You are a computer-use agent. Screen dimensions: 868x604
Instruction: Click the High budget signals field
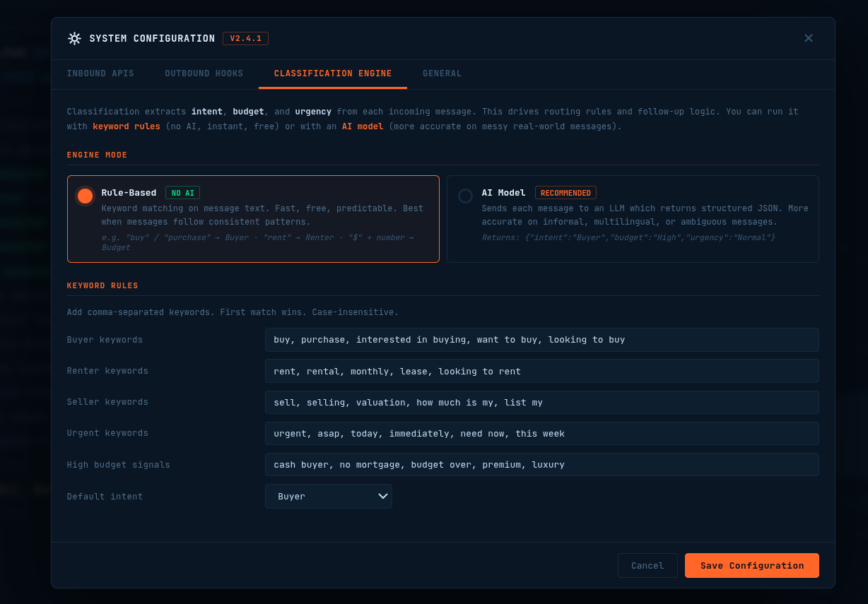542,465
